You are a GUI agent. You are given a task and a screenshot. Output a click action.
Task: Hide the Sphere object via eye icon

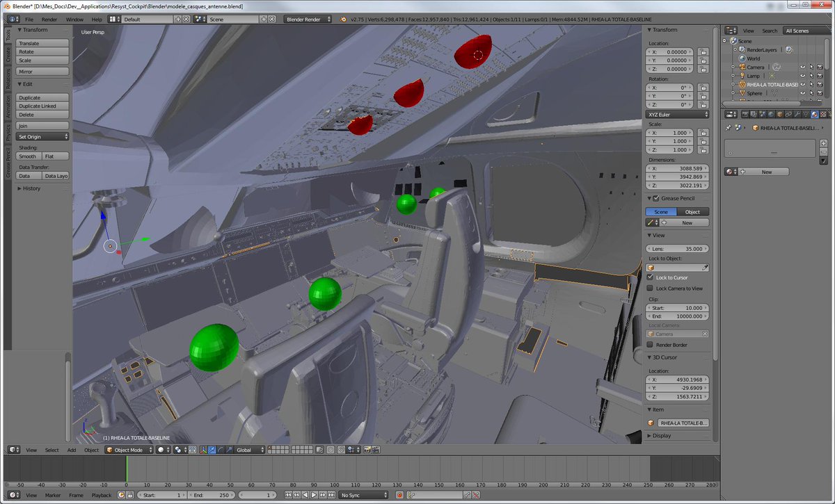802,92
